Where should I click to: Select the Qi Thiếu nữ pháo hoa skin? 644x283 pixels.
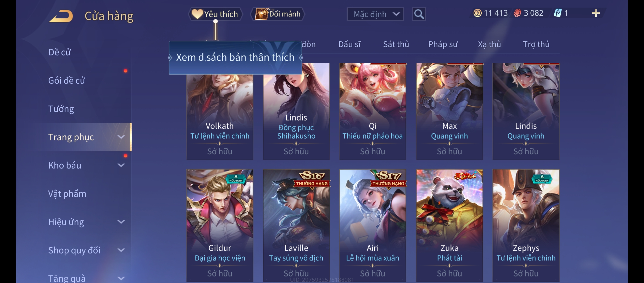(x=373, y=111)
